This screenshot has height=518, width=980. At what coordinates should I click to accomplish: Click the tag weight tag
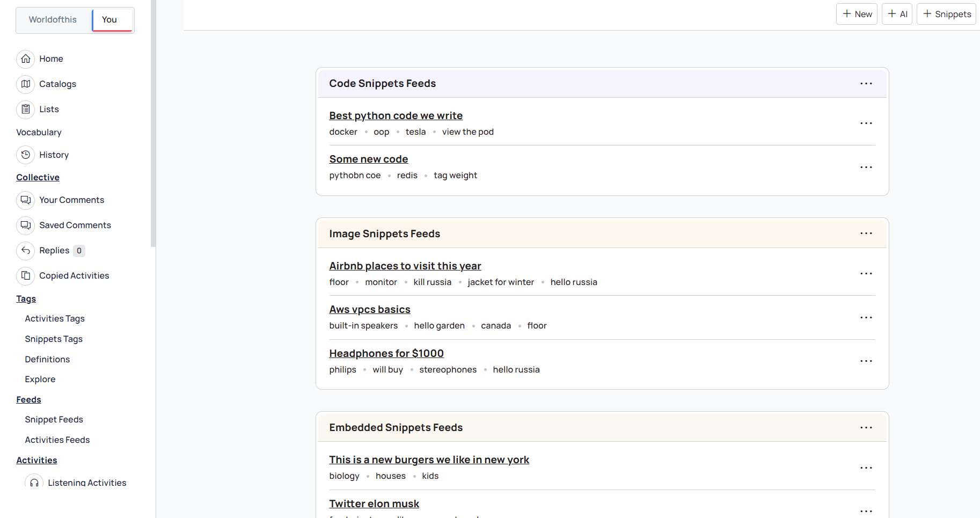click(455, 176)
